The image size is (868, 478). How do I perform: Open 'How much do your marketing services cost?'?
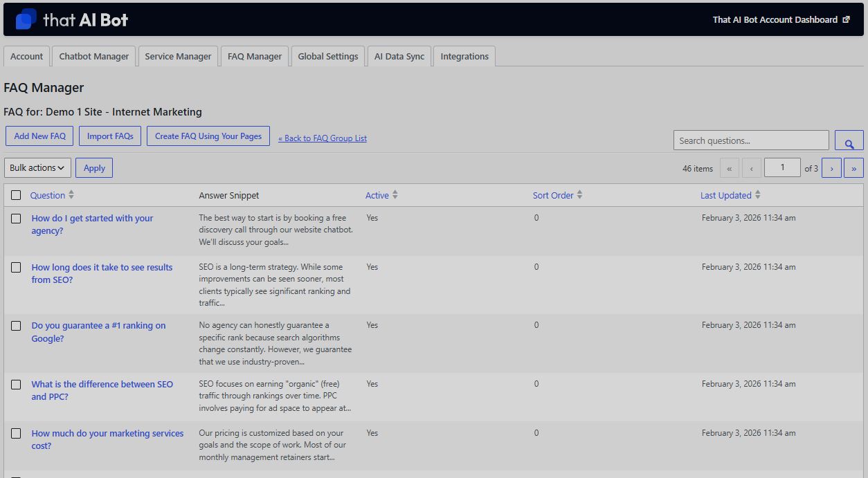107,440
